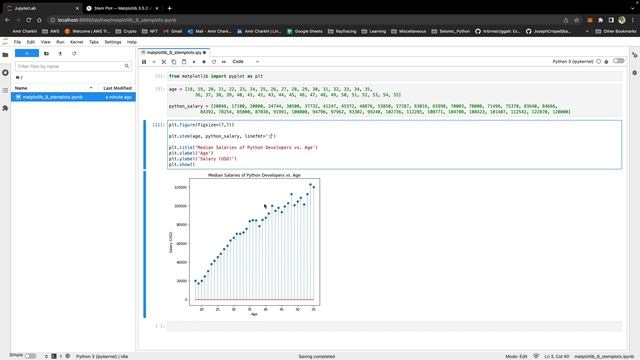
Task: Open the Tabs menu
Action: [x=94, y=42]
